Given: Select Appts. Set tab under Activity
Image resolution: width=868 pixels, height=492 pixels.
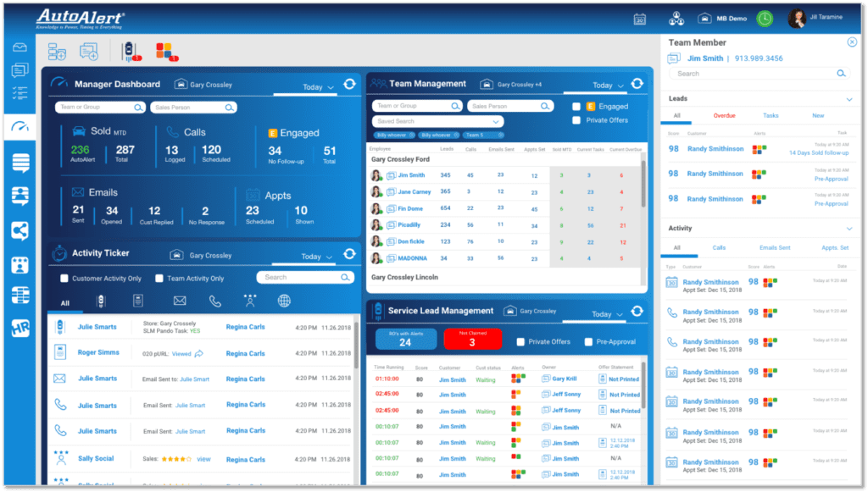Looking at the screenshot, I should 835,248.
